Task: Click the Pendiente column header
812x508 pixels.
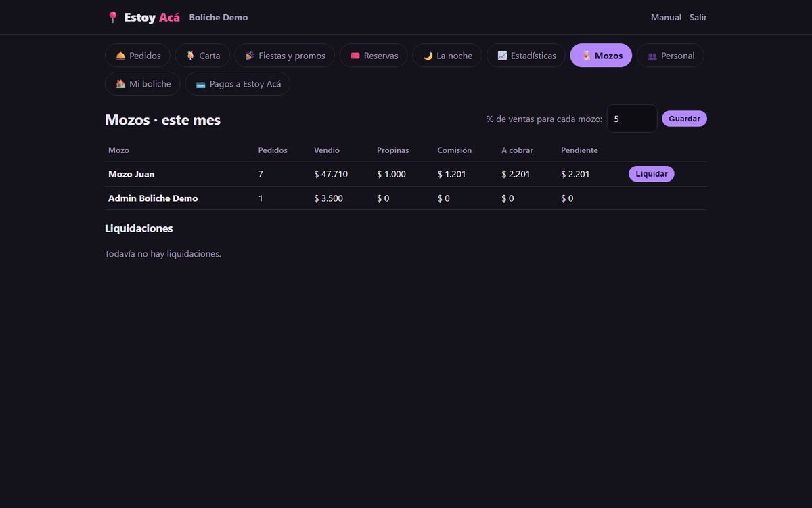Action: pos(579,150)
